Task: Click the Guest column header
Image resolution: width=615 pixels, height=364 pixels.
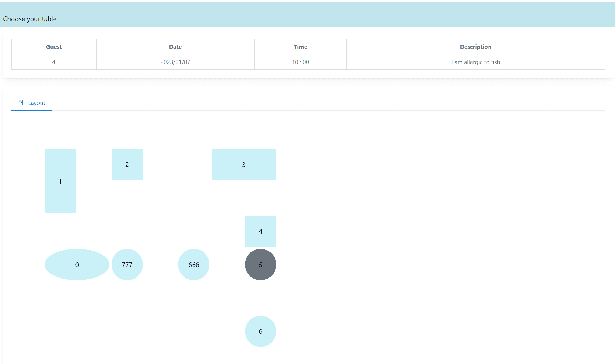Action: [54, 47]
